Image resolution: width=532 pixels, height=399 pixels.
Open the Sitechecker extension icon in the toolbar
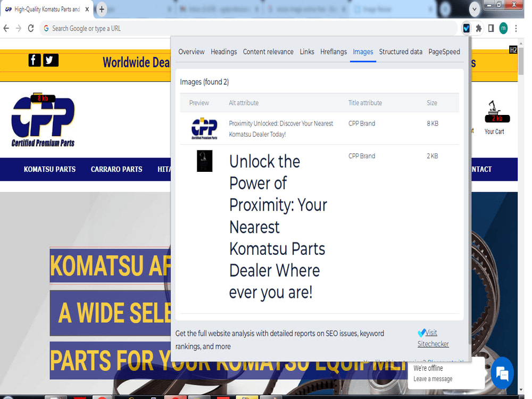coord(467,29)
